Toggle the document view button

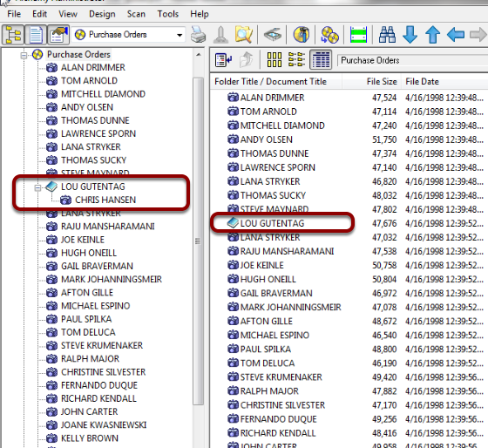(36, 35)
